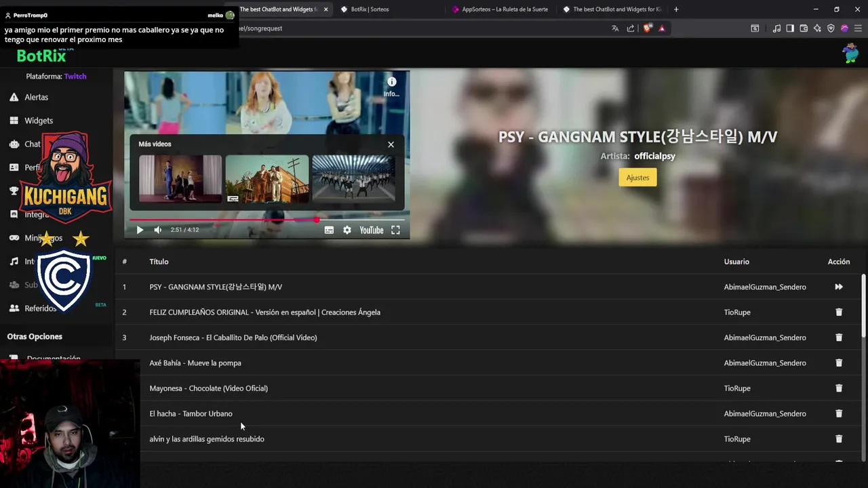
Task: Click user TioRupe in Mayonesa row
Action: click(x=737, y=388)
